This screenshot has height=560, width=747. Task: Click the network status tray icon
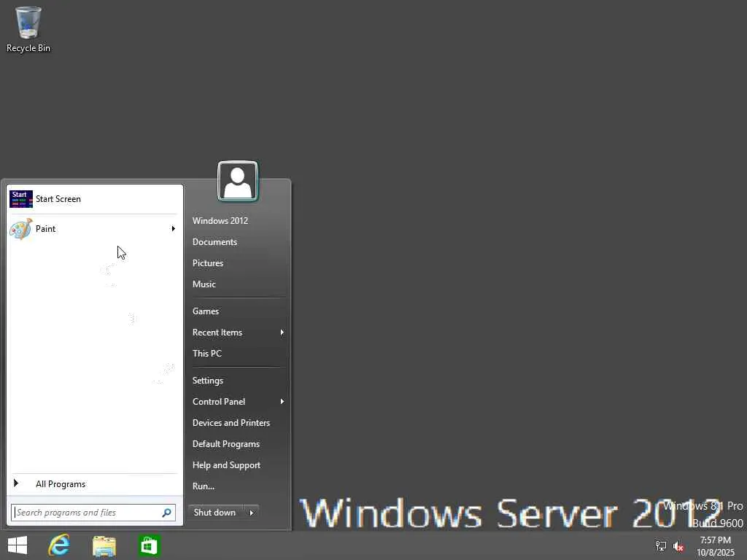click(x=660, y=545)
